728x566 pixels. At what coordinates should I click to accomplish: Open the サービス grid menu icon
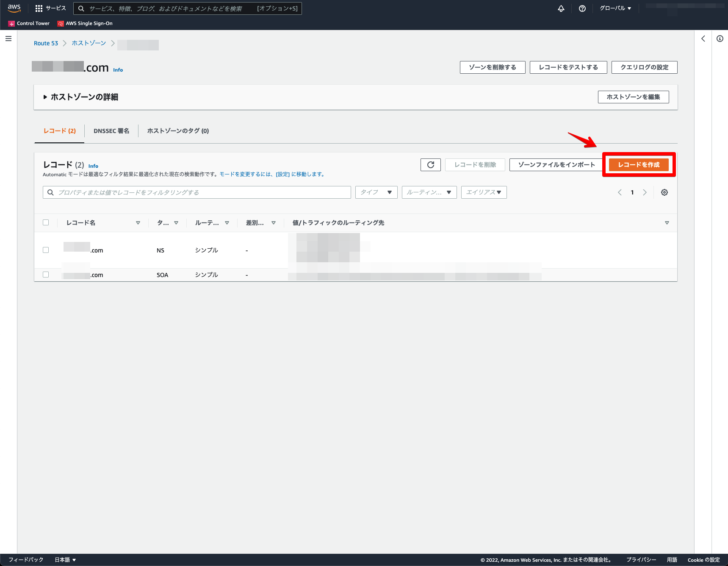coord(39,8)
